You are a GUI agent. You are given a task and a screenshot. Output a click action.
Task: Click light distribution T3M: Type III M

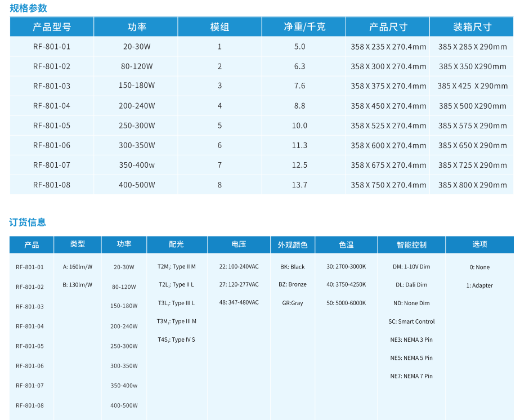point(177,321)
